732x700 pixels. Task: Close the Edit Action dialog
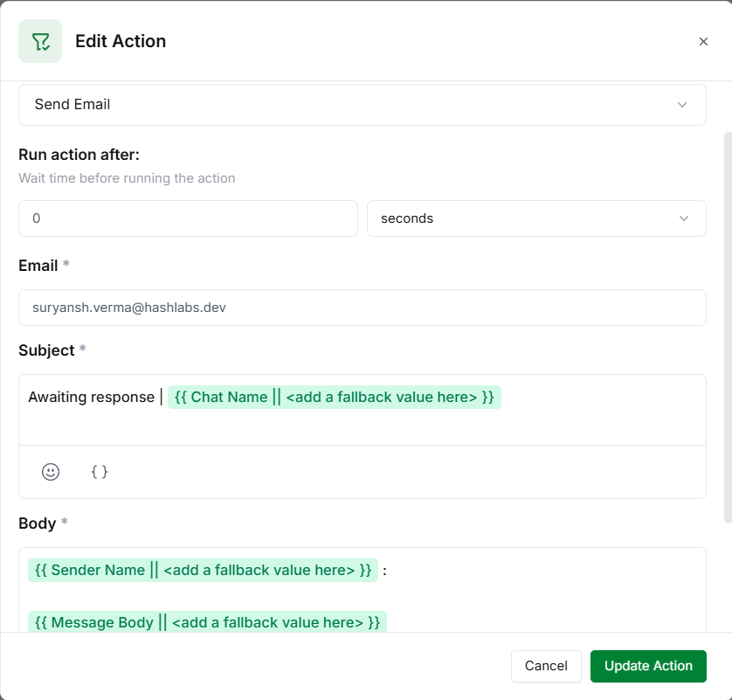click(703, 41)
